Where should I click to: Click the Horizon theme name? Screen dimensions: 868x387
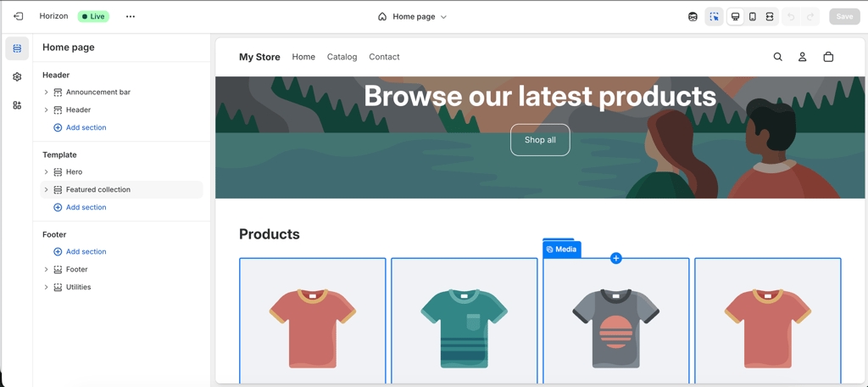click(53, 16)
